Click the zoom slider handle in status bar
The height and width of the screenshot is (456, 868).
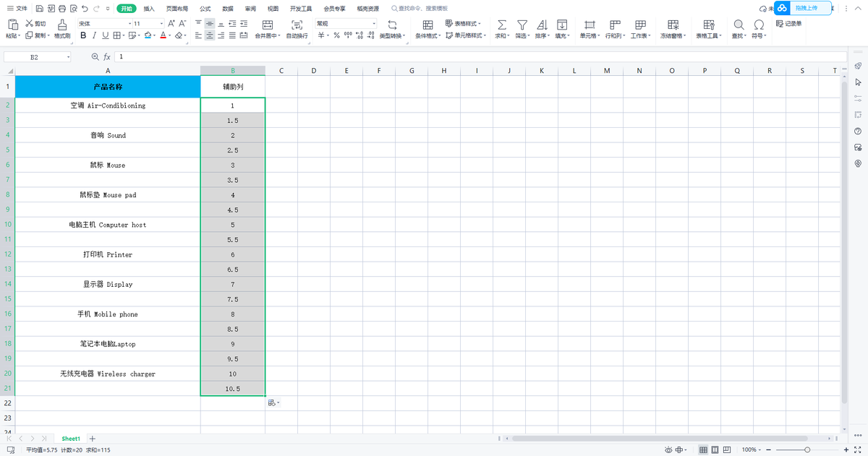[807, 449]
